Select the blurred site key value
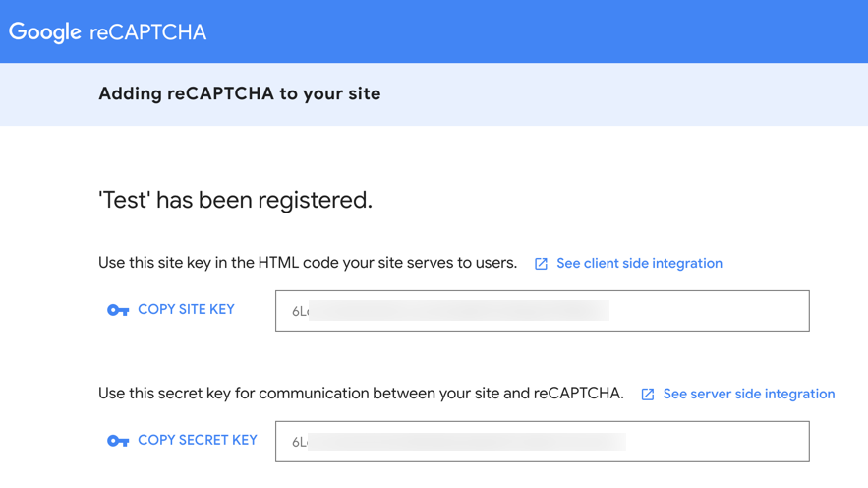 450,311
